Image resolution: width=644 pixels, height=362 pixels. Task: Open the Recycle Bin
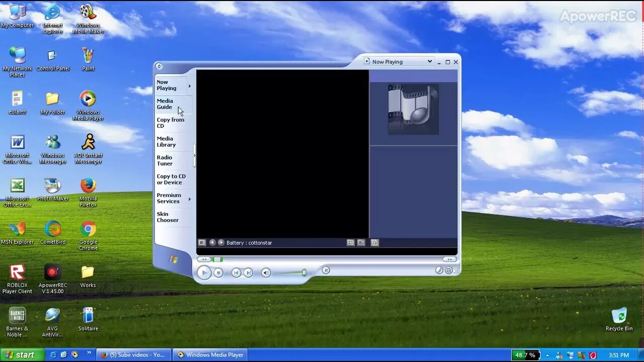click(x=619, y=319)
